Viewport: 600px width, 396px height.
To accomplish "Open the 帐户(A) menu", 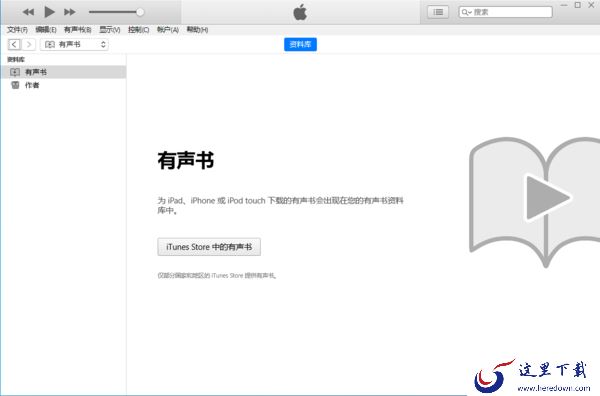I will [x=168, y=30].
